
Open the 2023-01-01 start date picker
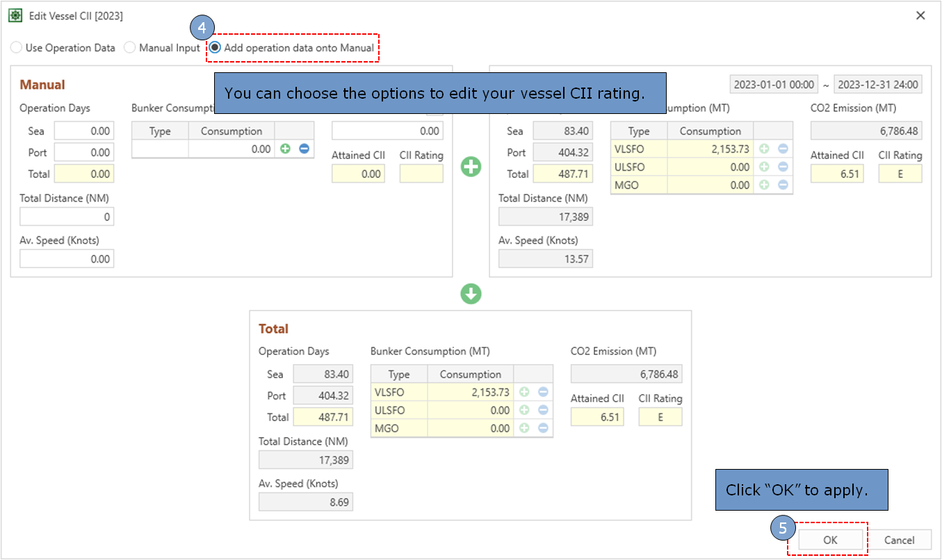[773, 83]
